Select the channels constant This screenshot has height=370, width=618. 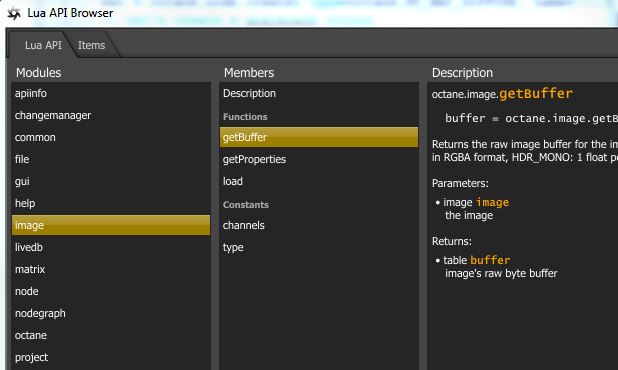tap(319, 225)
